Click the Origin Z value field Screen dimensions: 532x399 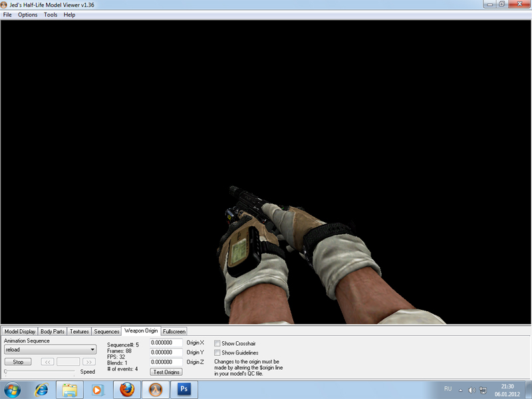click(166, 362)
